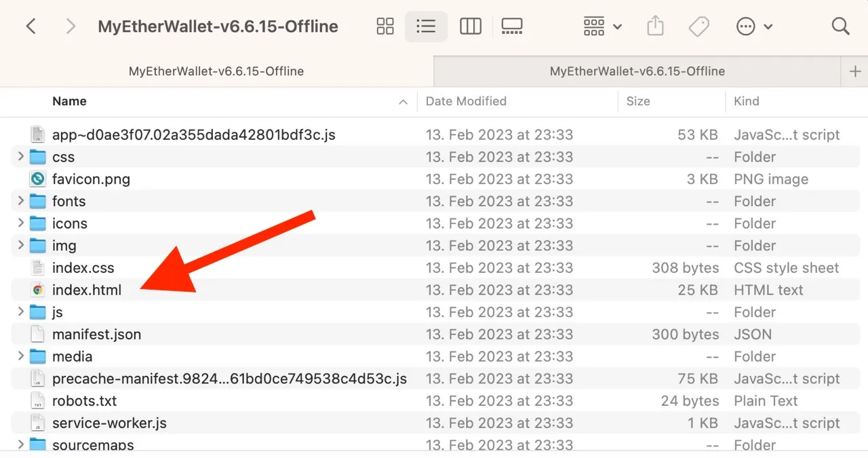The height and width of the screenshot is (458, 868).
Task: Expand the css folder
Action: click(20, 157)
